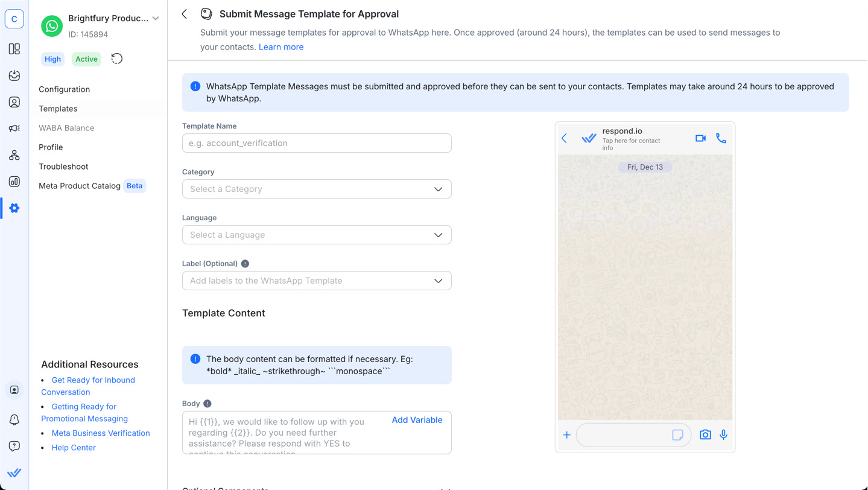The height and width of the screenshot is (490, 868).
Task: Open the Help Center link
Action: click(x=74, y=448)
